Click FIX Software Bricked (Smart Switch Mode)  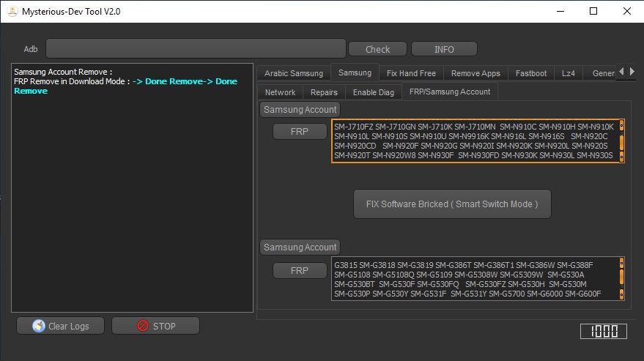click(x=452, y=204)
